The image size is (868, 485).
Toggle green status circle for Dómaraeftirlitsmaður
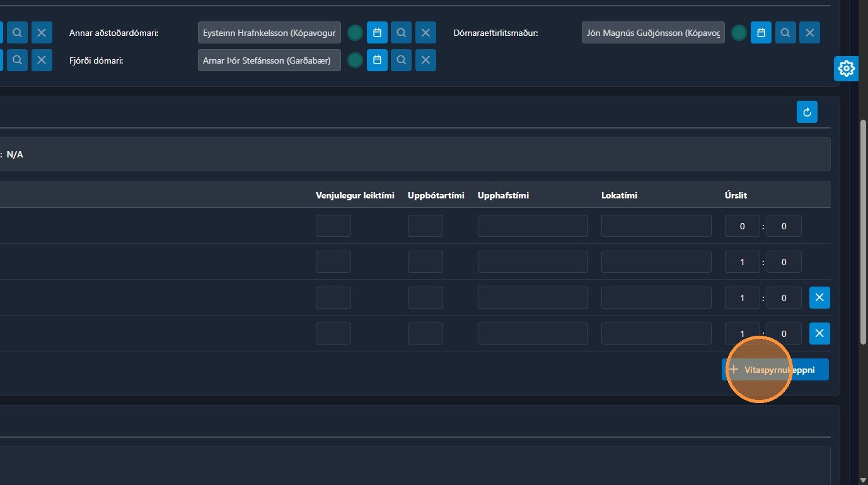[739, 33]
